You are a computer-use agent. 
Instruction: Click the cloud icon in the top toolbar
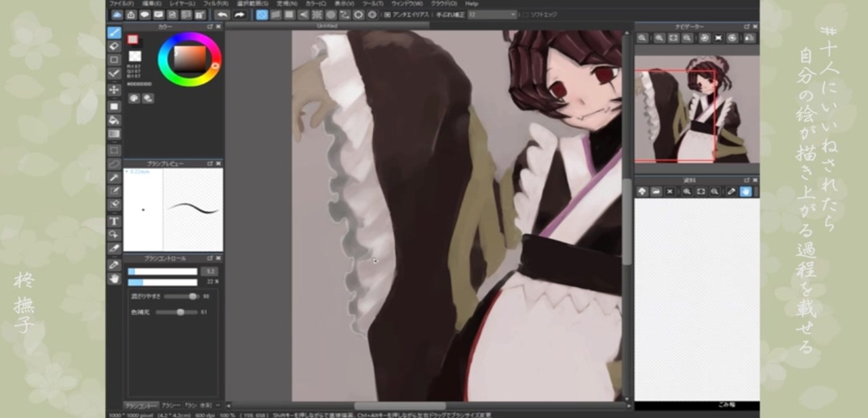click(x=117, y=14)
